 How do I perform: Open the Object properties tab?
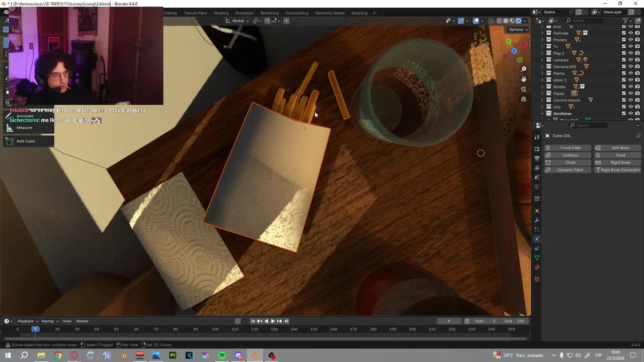537,211
